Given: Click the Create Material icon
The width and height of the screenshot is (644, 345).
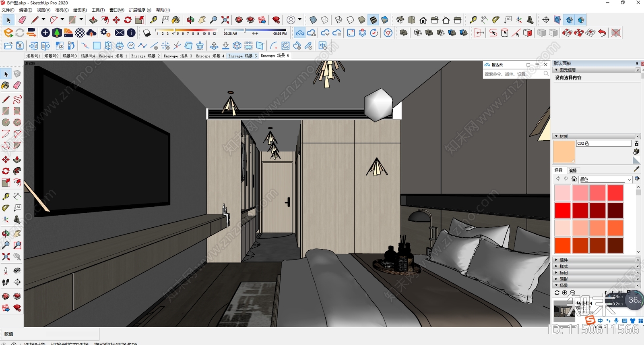Looking at the screenshot, I should tap(636, 152).
